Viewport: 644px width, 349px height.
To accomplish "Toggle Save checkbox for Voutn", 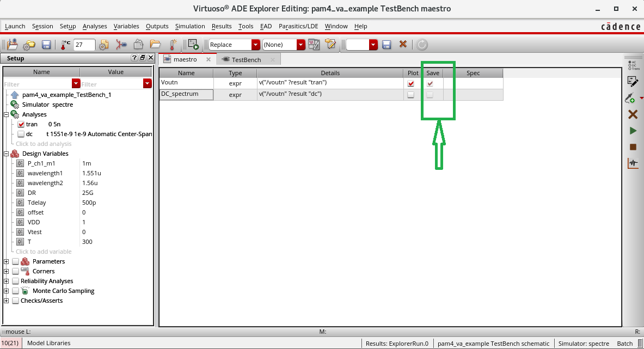I will point(430,83).
